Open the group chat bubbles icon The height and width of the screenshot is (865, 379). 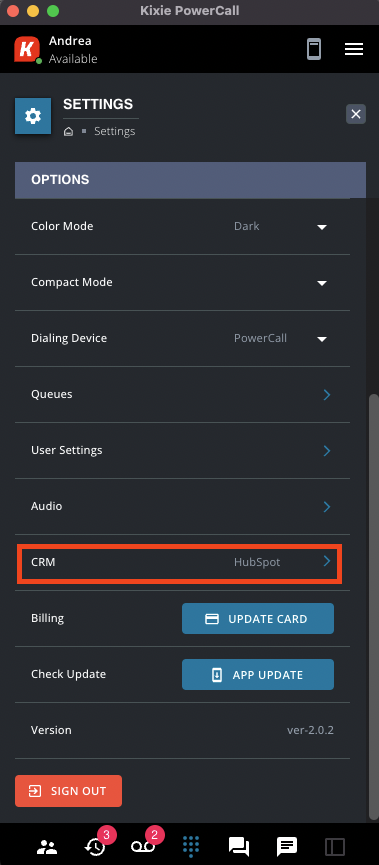pyautogui.click(x=239, y=846)
